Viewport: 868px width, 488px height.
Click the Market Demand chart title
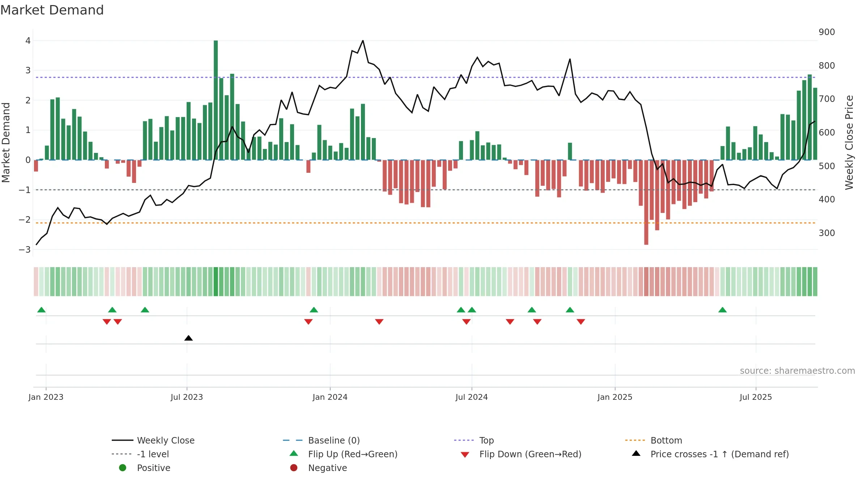coord(52,10)
